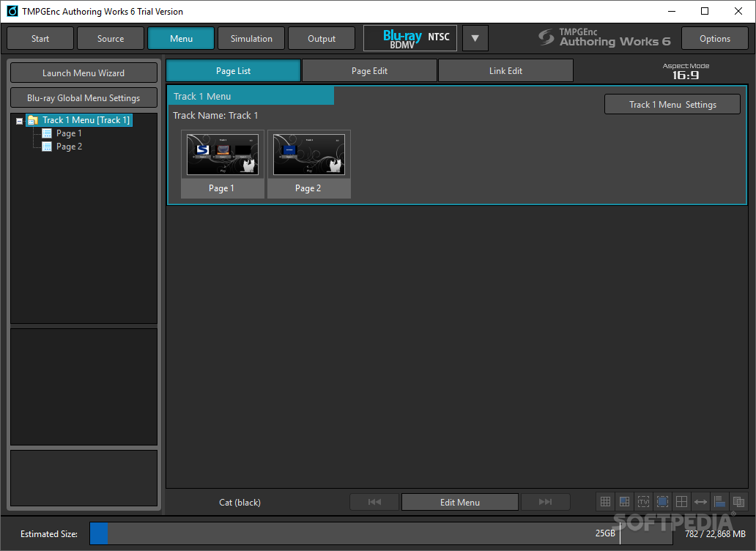Click the Page 1 tree icon
Image resolution: width=756 pixels, height=551 pixels.
click(x=47, y=133)
